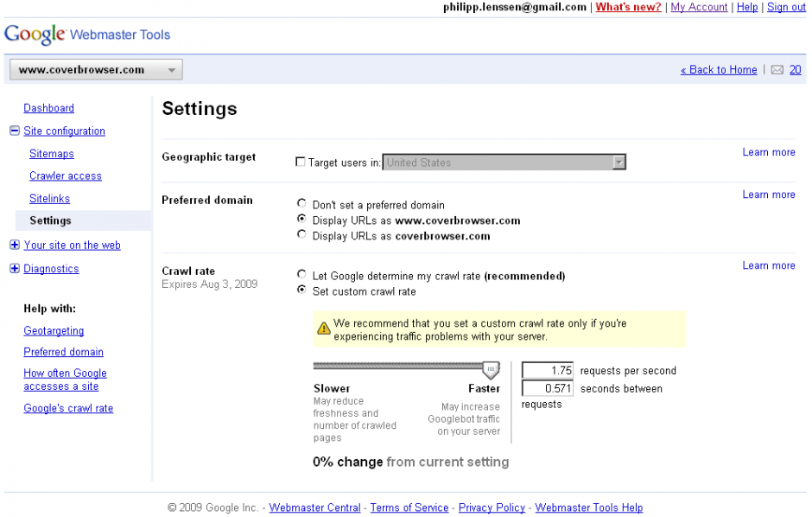The height and width of the screenshot is (517, 812).
Task: Go to Sitemaps
Action: [x=52, y=154]
